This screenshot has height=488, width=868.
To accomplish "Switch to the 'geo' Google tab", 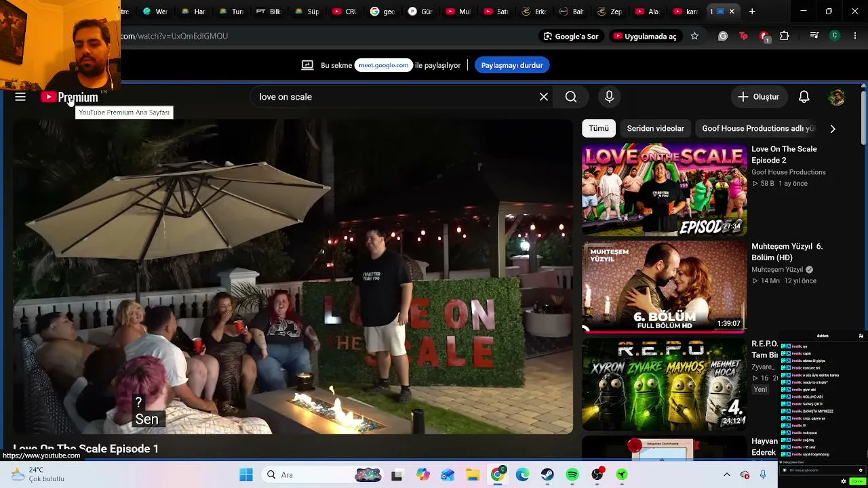I will click(x=384, y=12).
